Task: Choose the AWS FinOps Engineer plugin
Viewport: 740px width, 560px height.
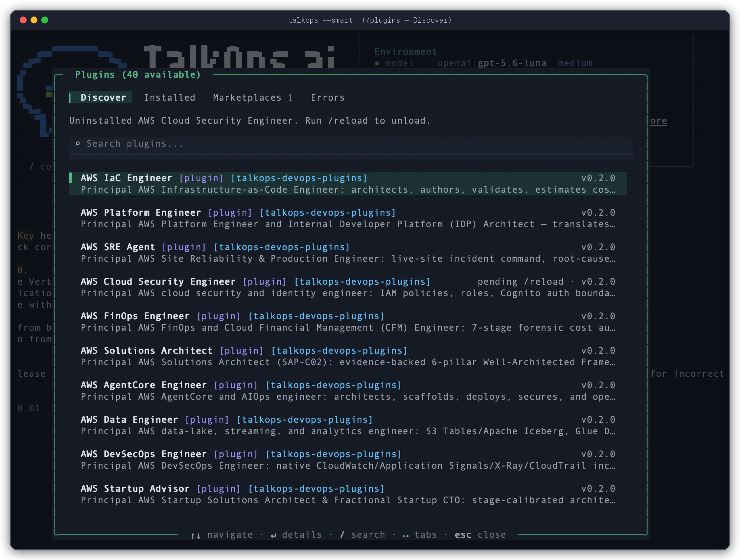Action: point(348,322)
